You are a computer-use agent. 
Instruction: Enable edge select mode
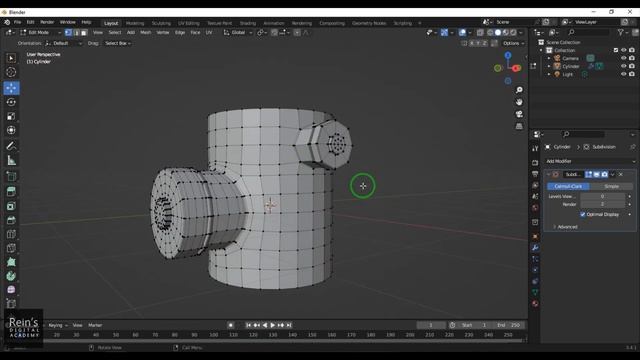click(x=76, y=33)
